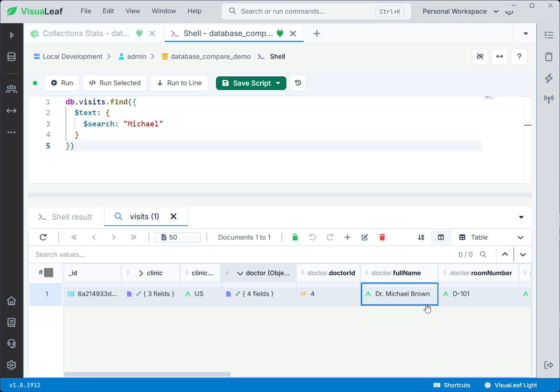Image resolution: width=560 pixels, height=392 pixels.
Task: Open the script history clock icon
Action: pyautogui.click(x=298, y=83)
